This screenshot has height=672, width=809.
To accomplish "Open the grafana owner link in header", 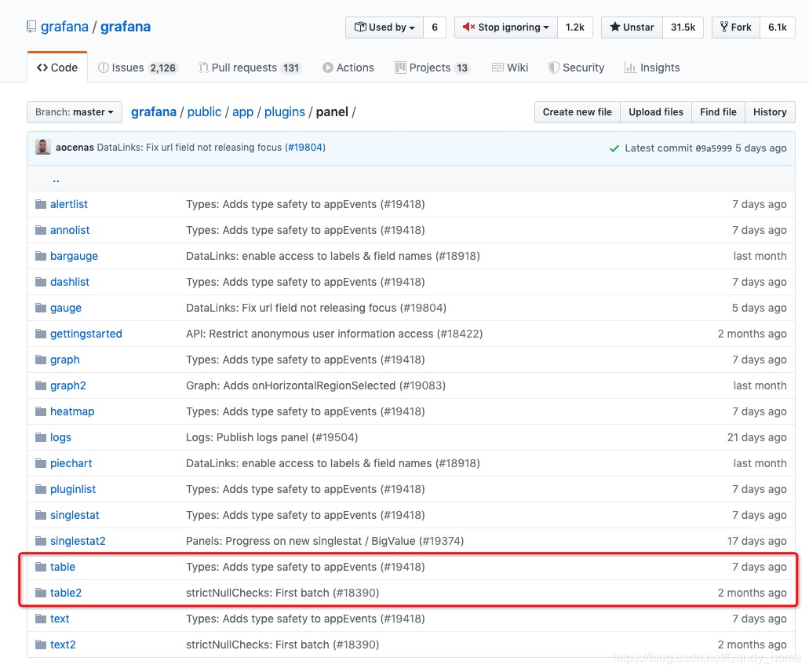I will (x=64, y=27).
